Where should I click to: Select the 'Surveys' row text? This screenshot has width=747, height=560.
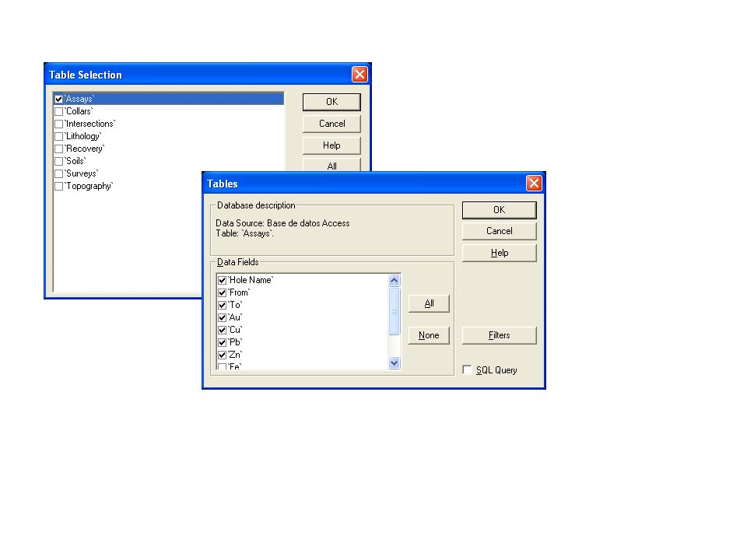point(82,173)
